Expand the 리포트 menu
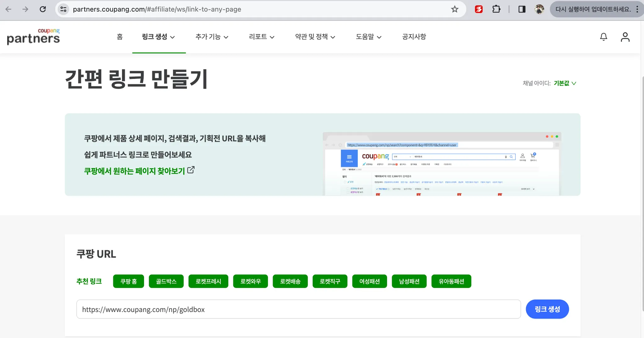 coord(262,37)
